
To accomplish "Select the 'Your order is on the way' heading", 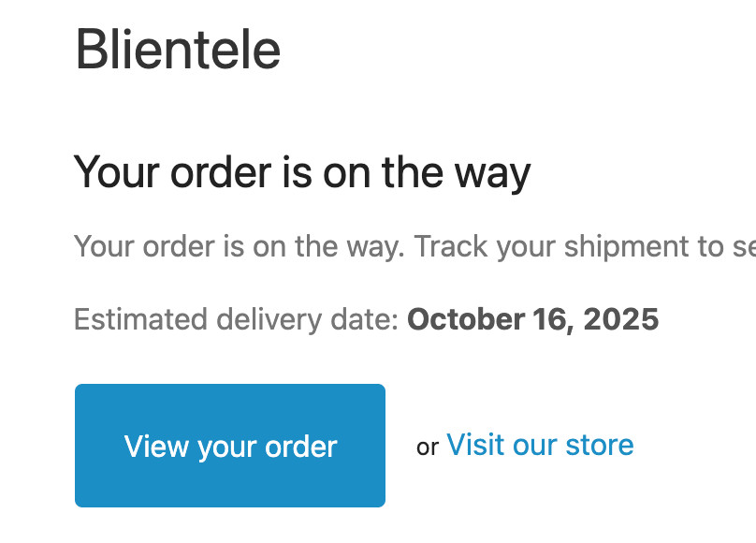I will tap(302, 172).
